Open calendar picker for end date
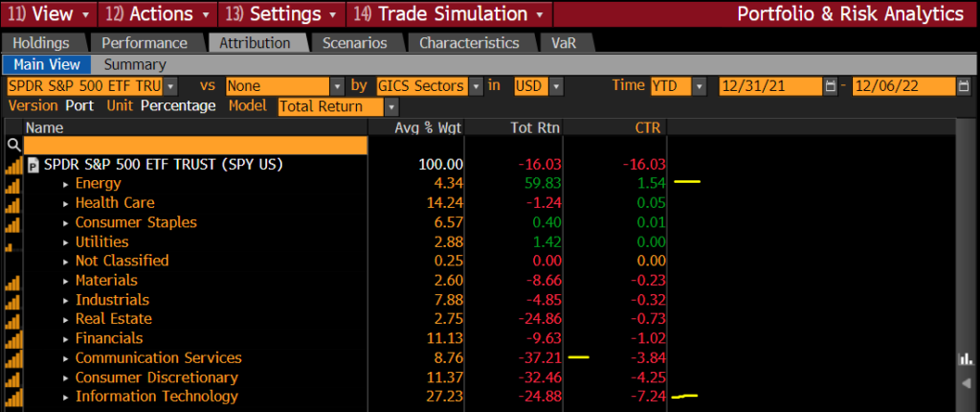 tap(964, 86)
